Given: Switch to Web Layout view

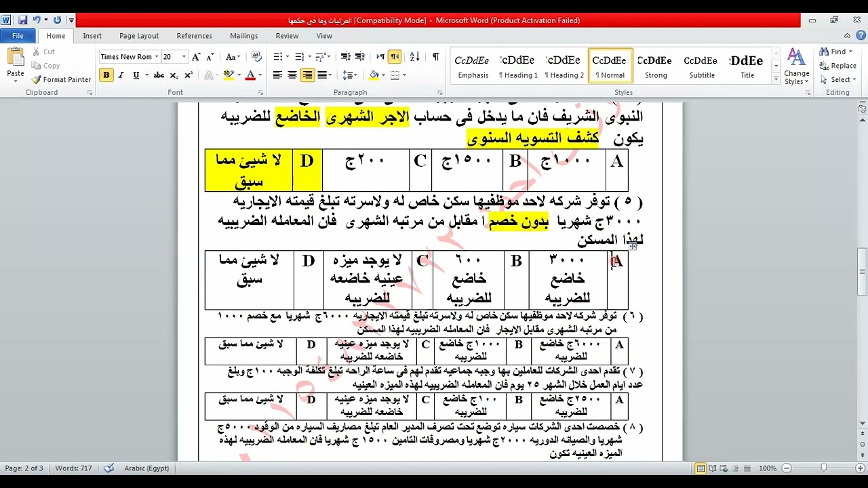Looking at the screenshot, I should coord(726,468).
